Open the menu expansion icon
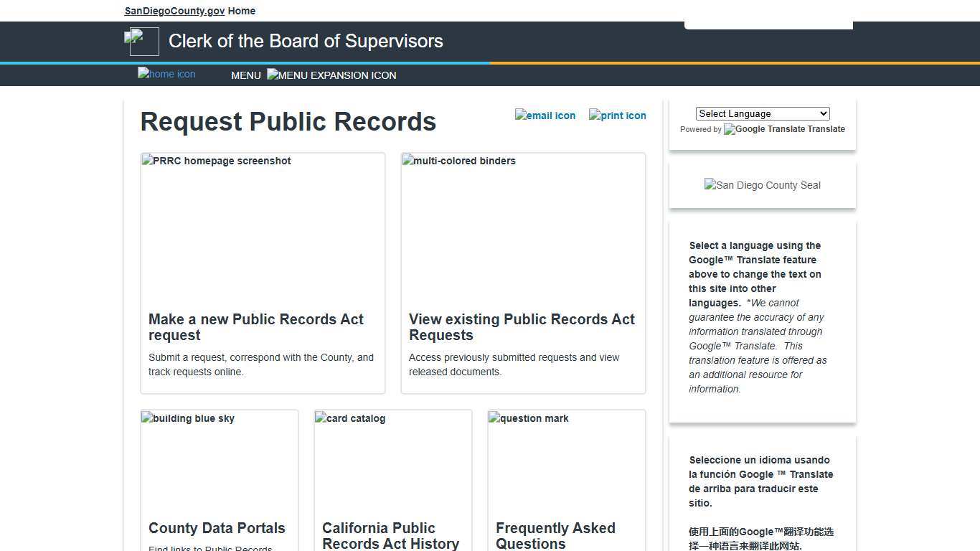Viewport: 980px width, 551px height. 331,75
